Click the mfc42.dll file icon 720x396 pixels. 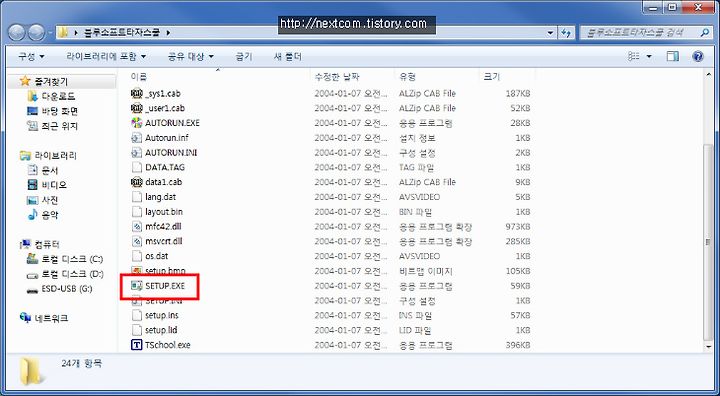pyautogui.click(x=136, y=226)
